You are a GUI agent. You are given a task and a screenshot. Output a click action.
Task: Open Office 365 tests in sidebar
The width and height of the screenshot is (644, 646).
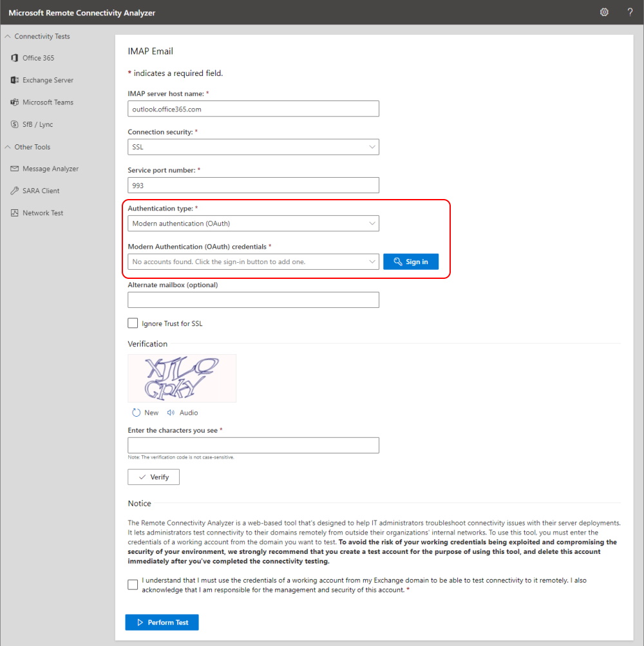pos(39,58)
